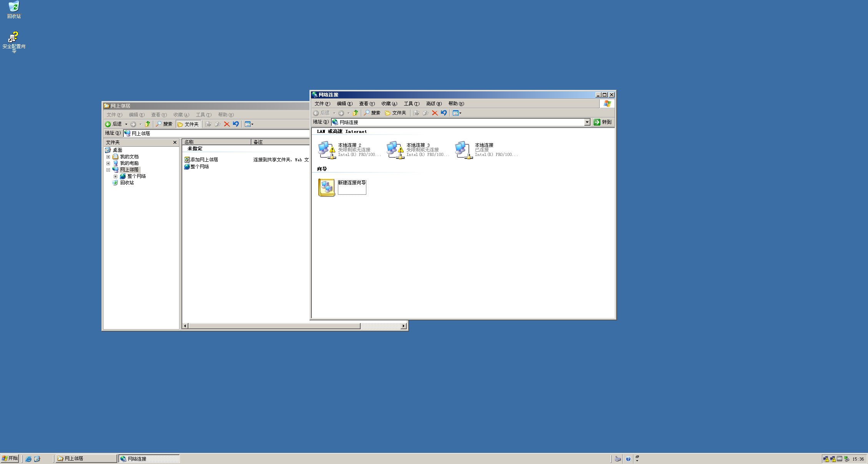Close the 文件夹 folder pane

[175, 143]
